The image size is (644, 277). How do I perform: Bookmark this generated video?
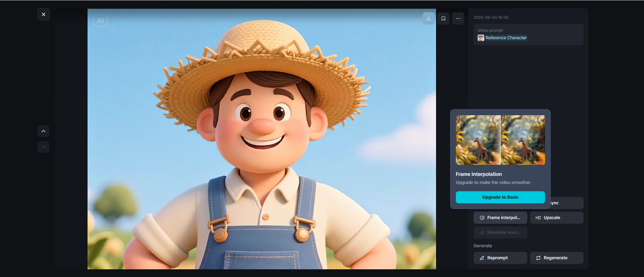click(x=443, y=18)
